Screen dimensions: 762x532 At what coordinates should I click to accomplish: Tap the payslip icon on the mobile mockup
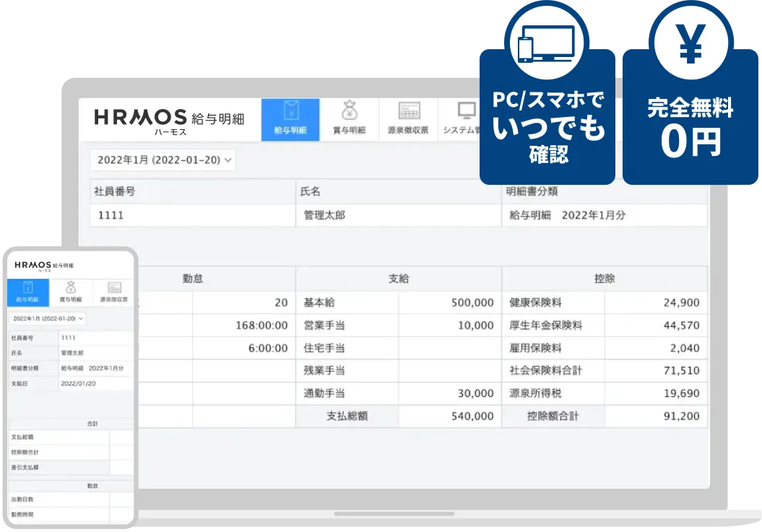pyautogui.click(x=27, y=292)
